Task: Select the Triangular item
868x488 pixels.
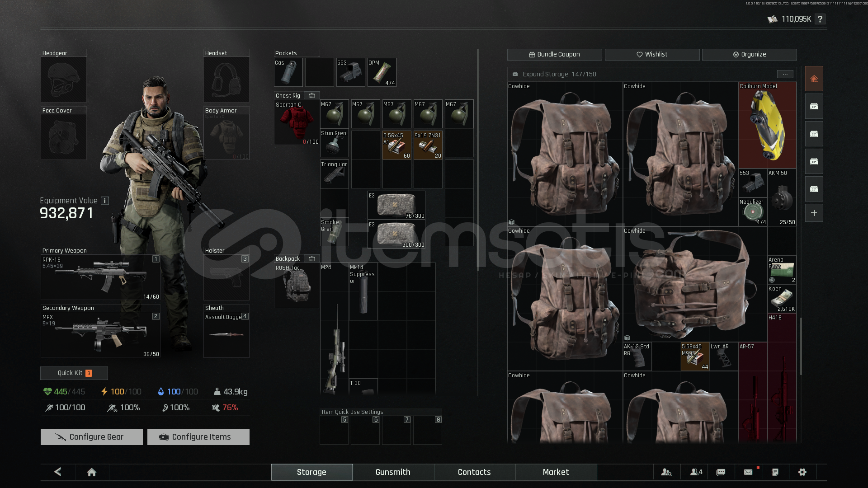Action: pos(334,174)
